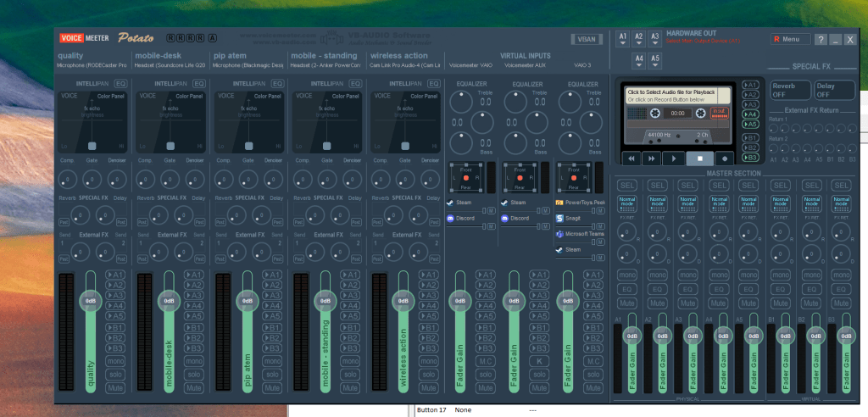This screenshot has height=417, width=868.
Task: Click to select an audio file for playback
Action: (x=677, y=95)
